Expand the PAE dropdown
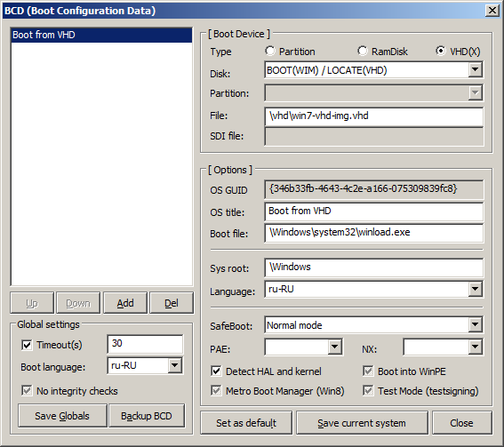 [x=334, y=347]
